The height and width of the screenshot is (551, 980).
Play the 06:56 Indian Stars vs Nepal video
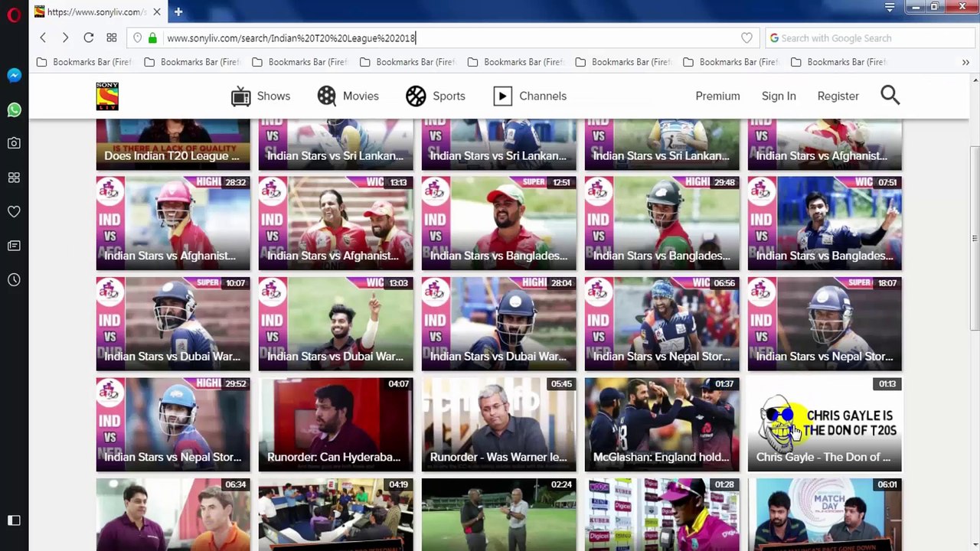click(x=661, y=324)
